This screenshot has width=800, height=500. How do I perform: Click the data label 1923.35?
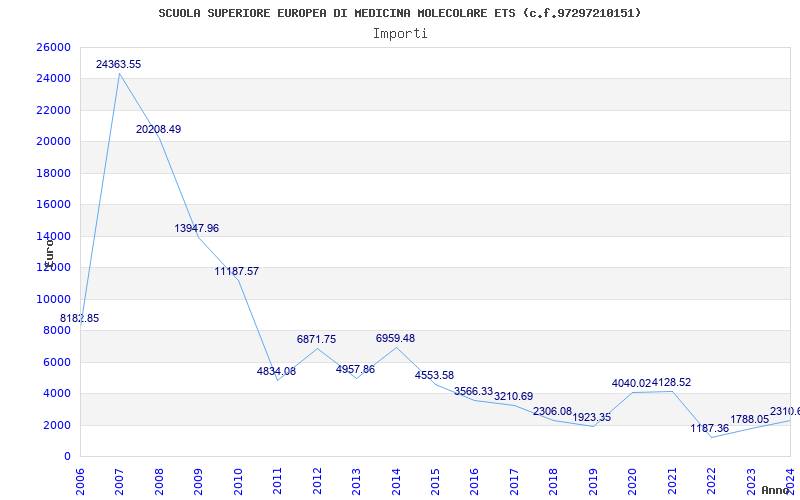[x=592, y=417]
